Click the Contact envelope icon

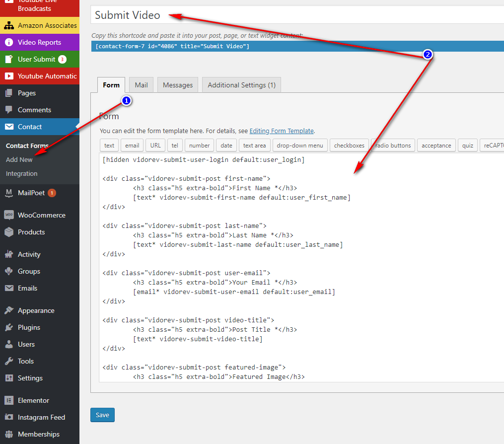point(9,127)
